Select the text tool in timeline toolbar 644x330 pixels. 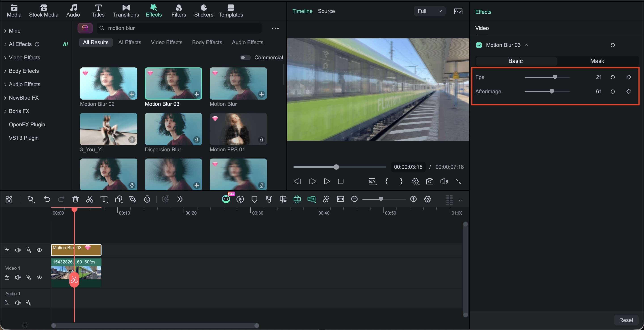104,199
